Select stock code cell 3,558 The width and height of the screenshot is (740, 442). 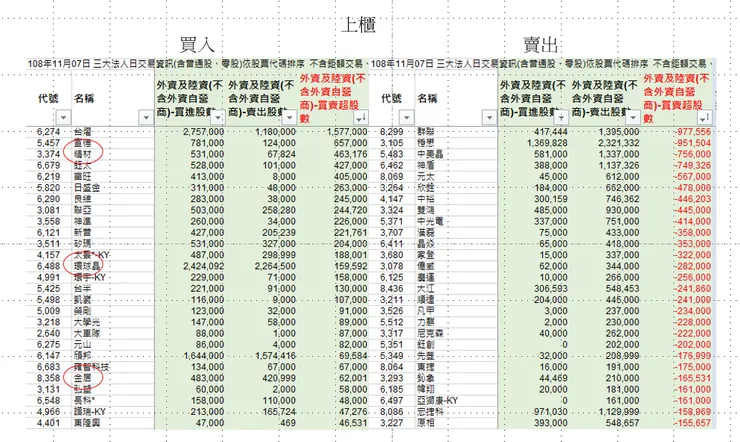click(48, 221)
